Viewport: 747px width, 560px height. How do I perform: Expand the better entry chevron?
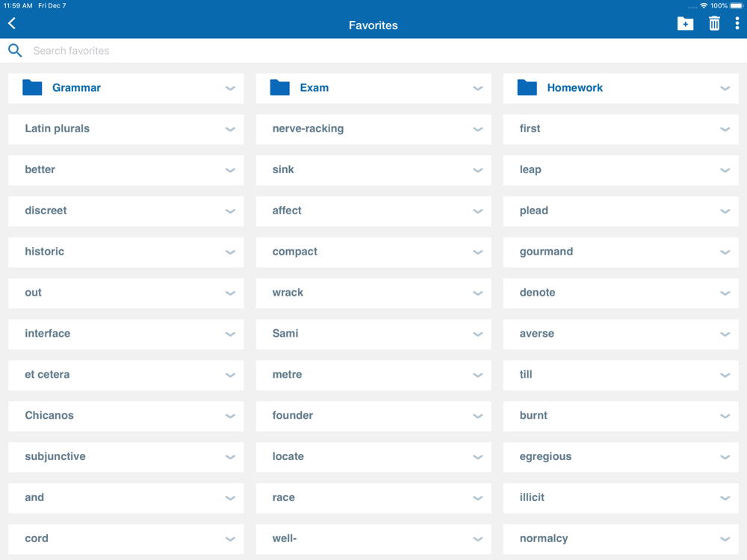pyautogui.click(x=230, y=170)
